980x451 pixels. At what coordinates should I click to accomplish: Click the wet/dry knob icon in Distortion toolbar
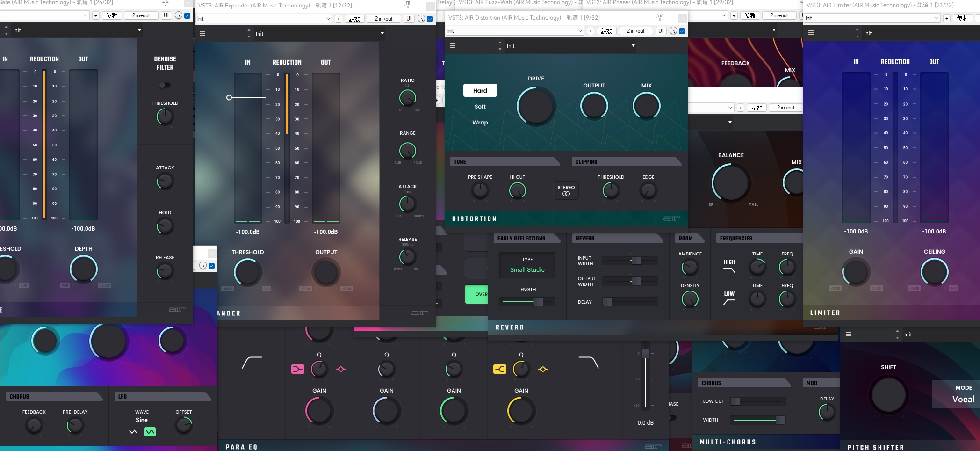673,31
